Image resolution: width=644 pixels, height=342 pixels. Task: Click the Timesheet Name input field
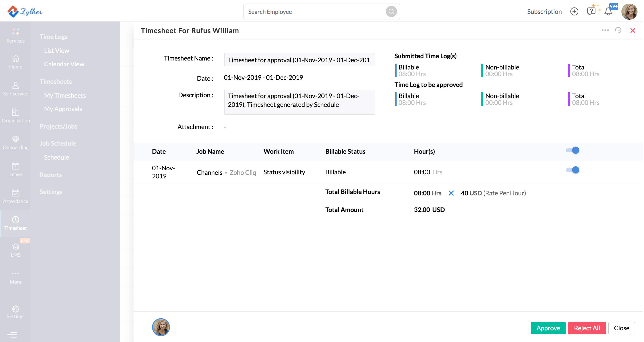(299, 60)
